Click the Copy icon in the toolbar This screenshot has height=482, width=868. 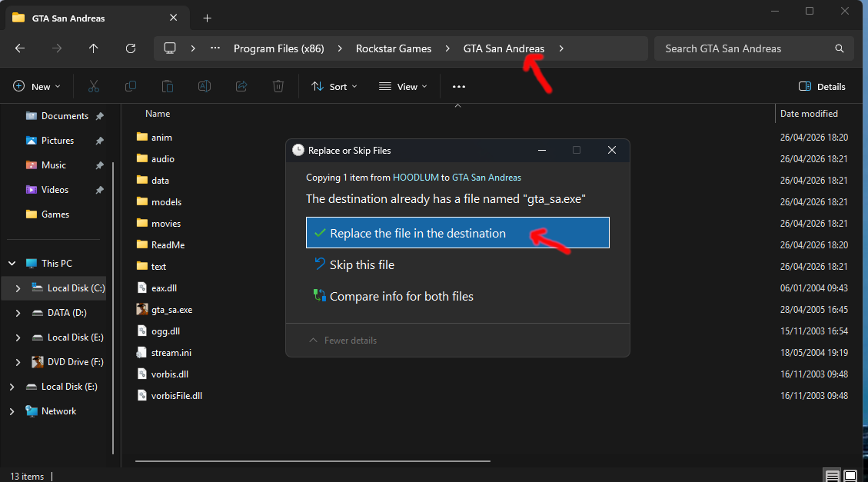click(x=131, y=86)
